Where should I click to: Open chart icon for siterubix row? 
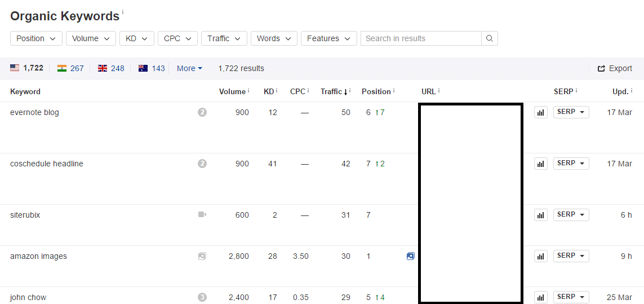point(541,215)
